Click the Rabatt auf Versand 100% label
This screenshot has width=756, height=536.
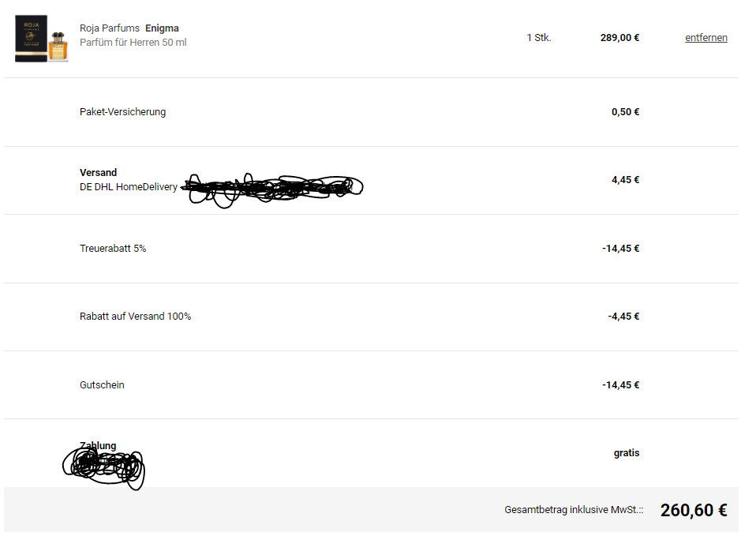136,317
